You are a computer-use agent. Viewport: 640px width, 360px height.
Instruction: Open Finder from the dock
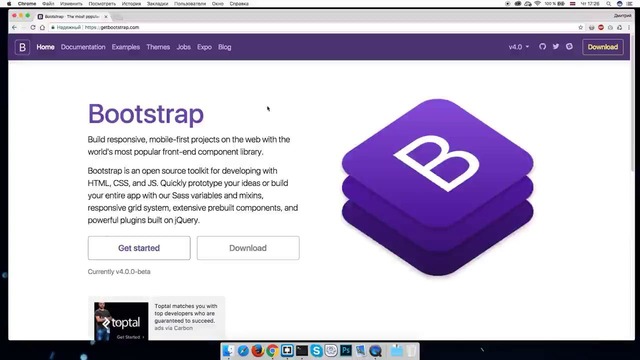click(229, 351)
